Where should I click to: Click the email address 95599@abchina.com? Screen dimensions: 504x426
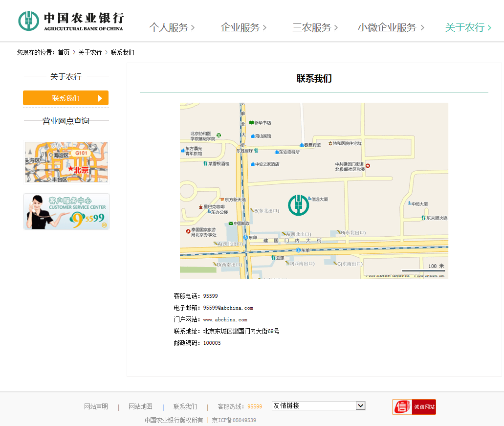pos(228,308)
